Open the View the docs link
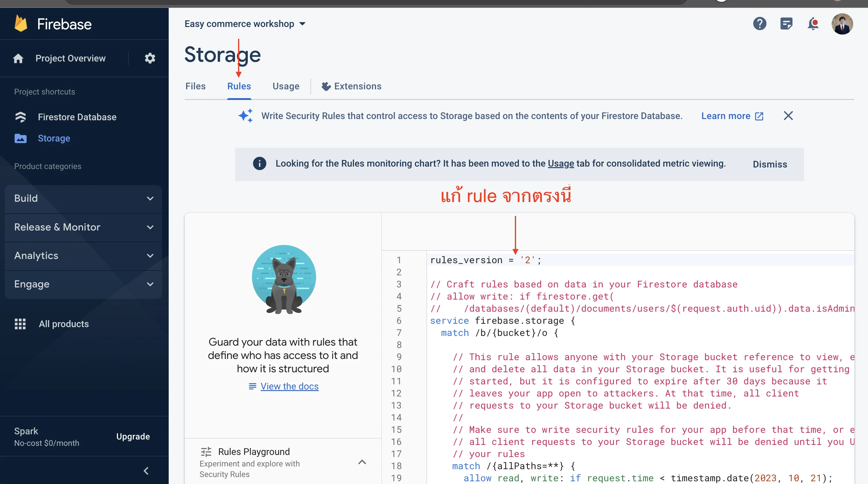Image resolution: width=868 pixels, height=484 pixels. pyautogui.click(x=290, y=386)
